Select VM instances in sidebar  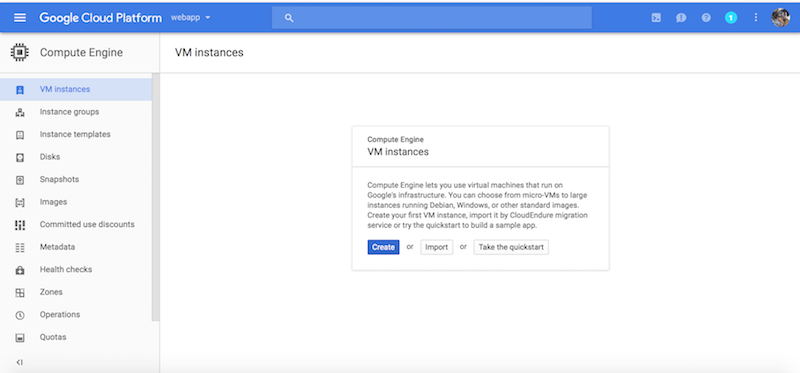76,89
